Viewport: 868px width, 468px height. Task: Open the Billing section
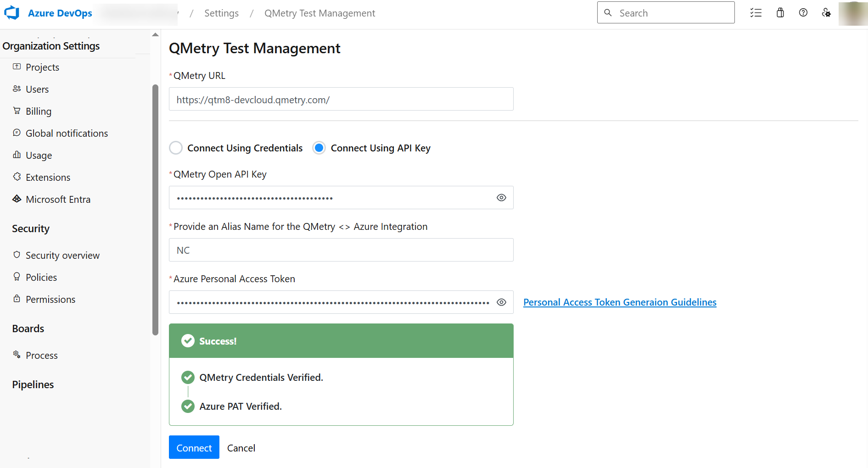[39, 111]
